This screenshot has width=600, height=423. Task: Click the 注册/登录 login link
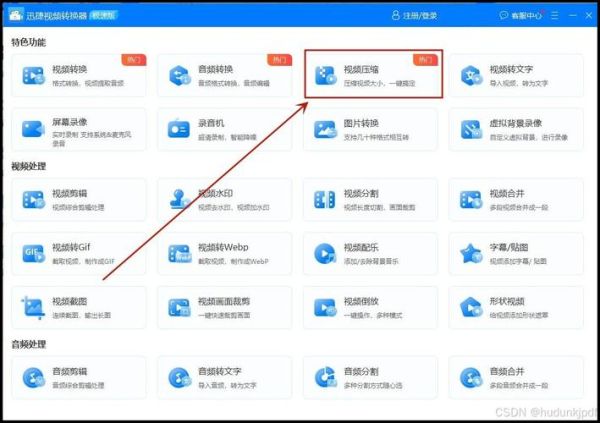415,15
